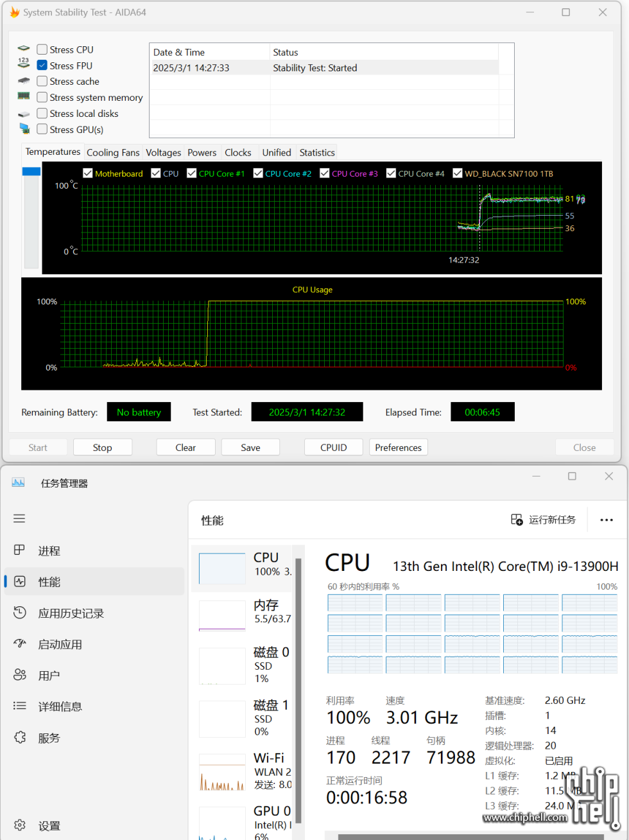Open the 启动应用 page in Task Manager
The image size is (629, 840).
94,644
